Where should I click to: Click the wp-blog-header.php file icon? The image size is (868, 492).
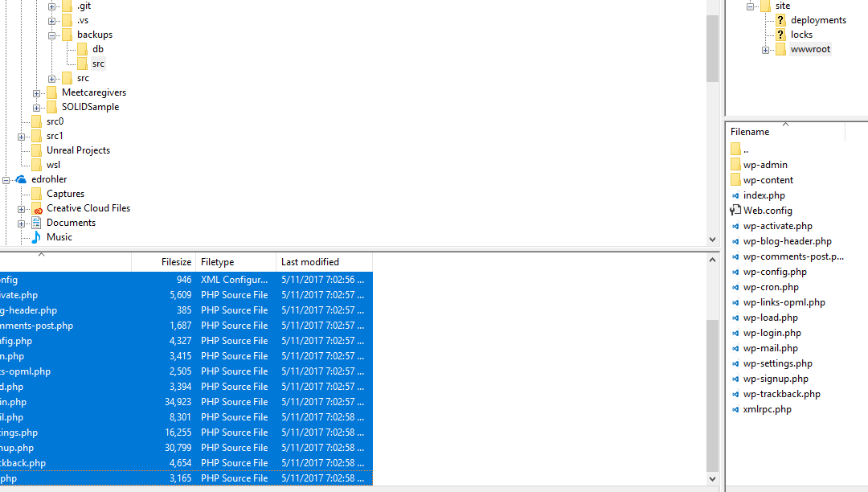point(735,241)
